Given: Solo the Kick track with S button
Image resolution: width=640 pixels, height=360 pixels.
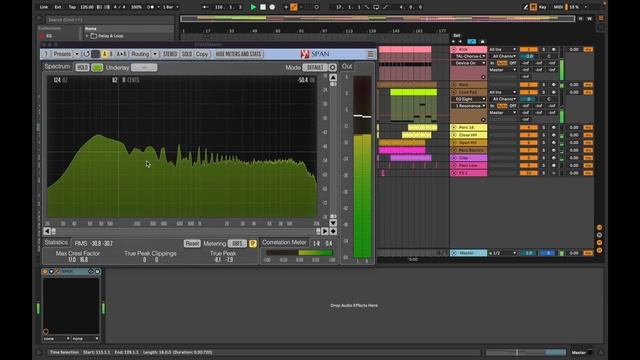Looking at the screenshot, I should pyautogui.click(x=543, y=49).
